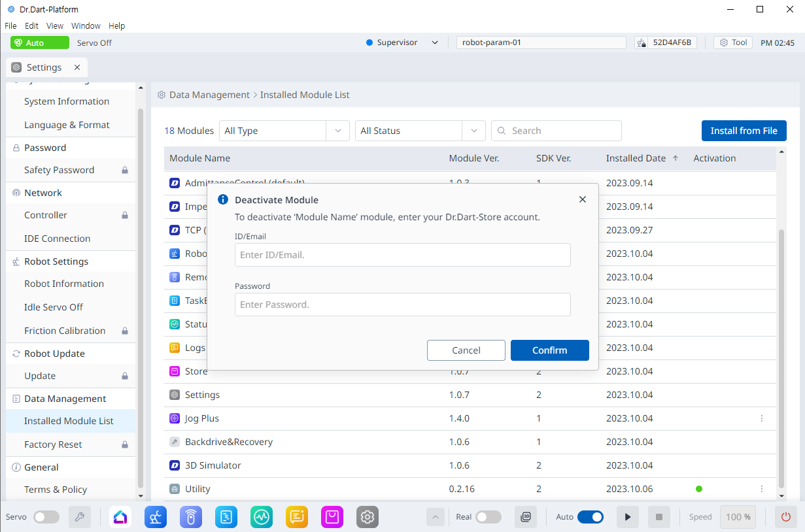Screen dimensions: 805x532
Task: Expand the Supervisor role dropdown
Action: click(435, 42)
